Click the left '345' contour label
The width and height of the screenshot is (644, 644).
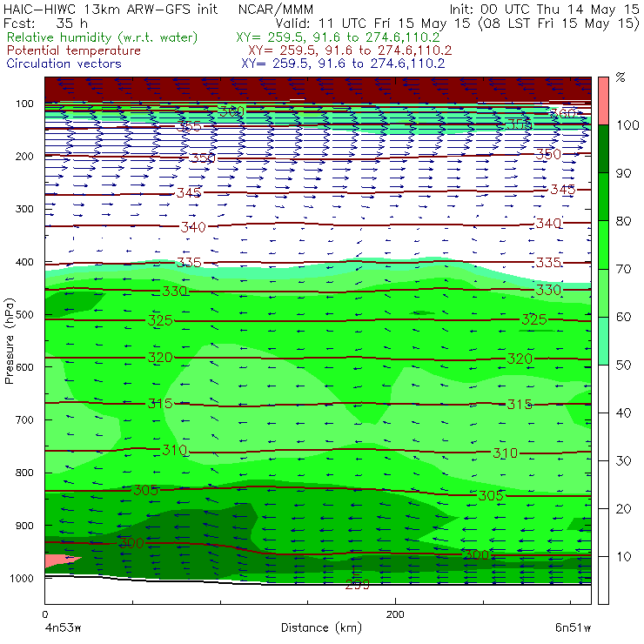click(x=189, y=192)
